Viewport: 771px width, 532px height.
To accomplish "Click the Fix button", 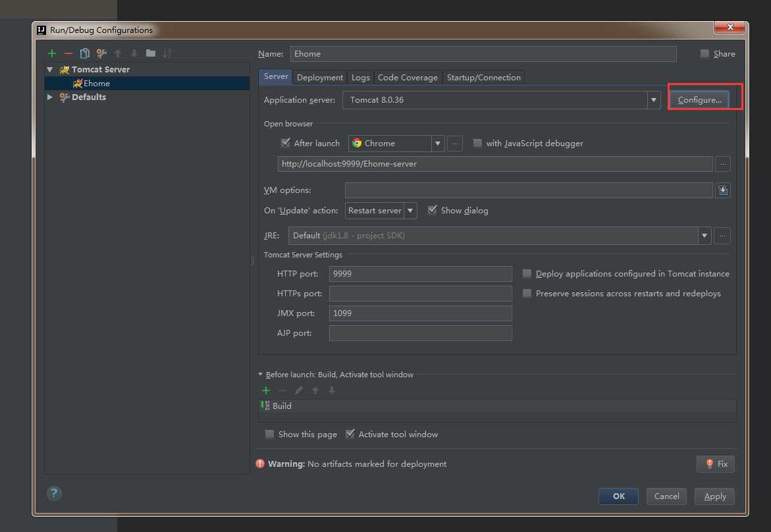I will coord(716,464).
